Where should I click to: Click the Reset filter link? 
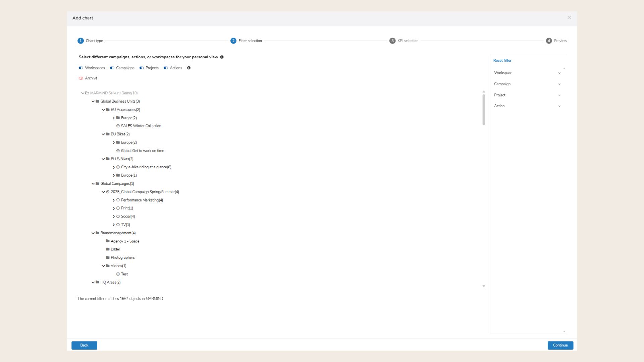(502, 61)
